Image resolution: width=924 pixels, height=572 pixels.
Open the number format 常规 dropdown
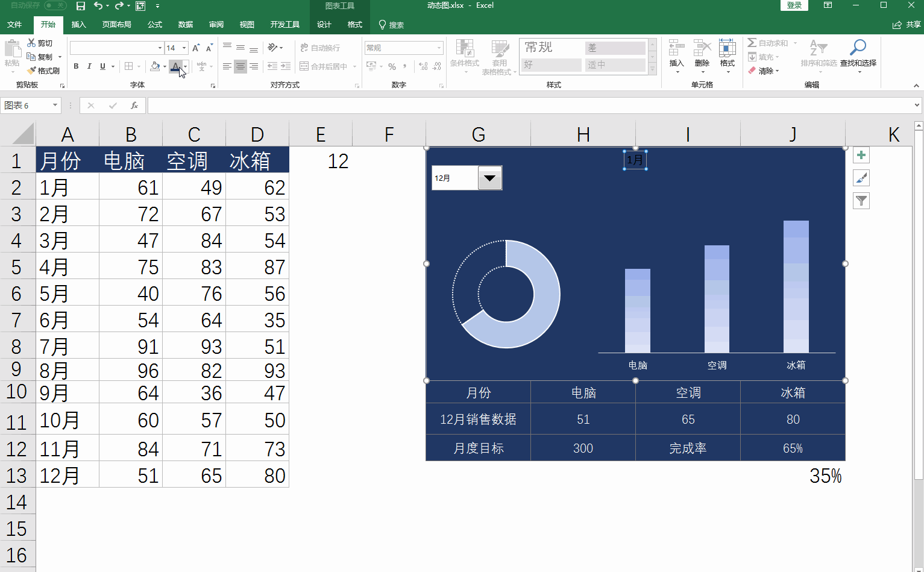(439, 48)
